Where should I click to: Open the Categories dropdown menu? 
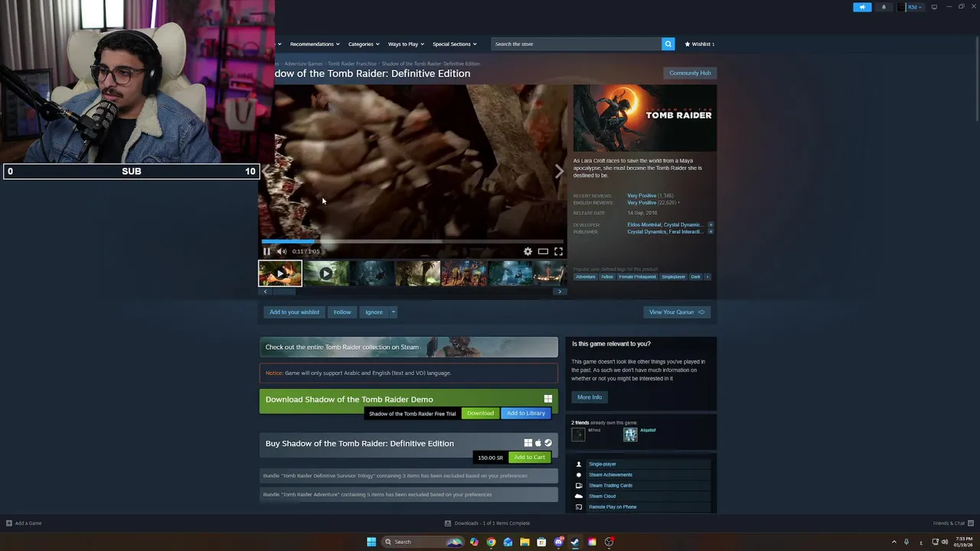click(x=364, y=44)
